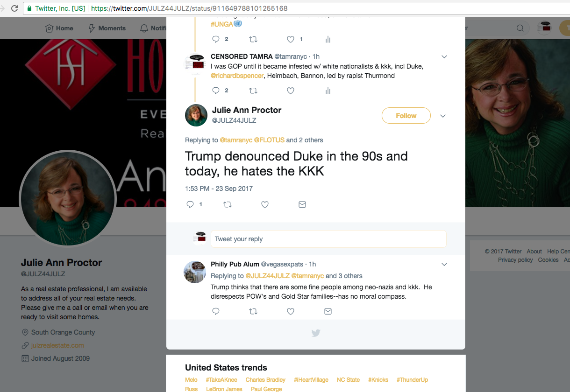This screenshot has width=570, height=392.
Task: Reload the page with the browser refresh icon
Action: coord(14,8)
